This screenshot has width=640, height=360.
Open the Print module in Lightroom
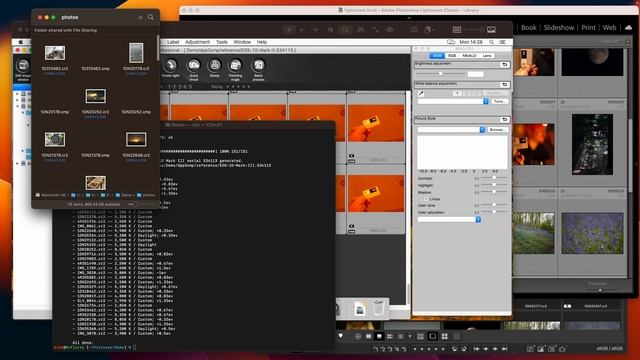(588, 27)
